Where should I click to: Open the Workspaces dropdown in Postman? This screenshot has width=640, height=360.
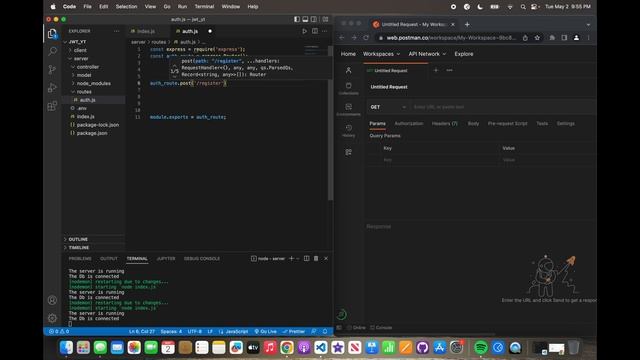coord(381,54)
